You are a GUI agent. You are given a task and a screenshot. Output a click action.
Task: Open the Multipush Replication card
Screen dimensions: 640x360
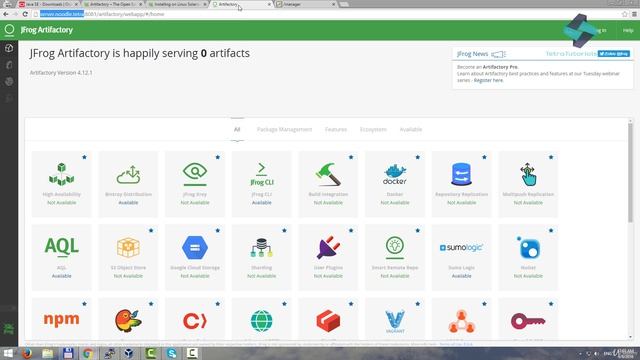point(528,184)
